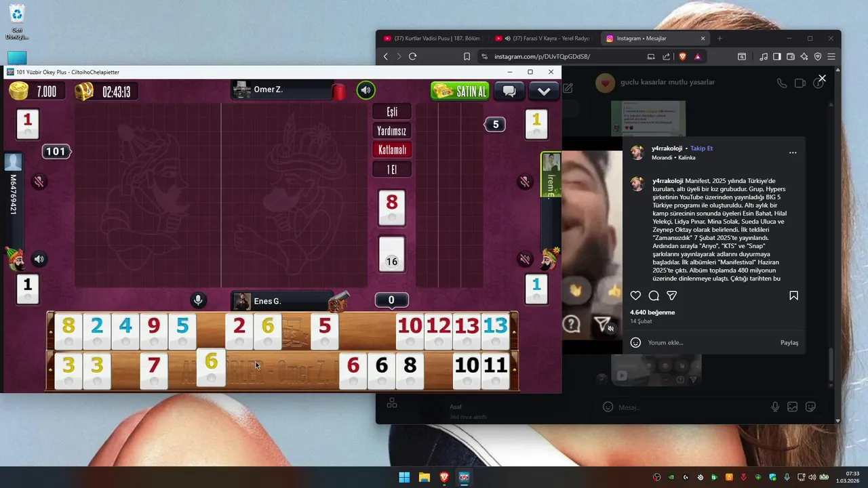Open Enes G. player avatar
The image size is (868, 488).
tap(242, 301)
